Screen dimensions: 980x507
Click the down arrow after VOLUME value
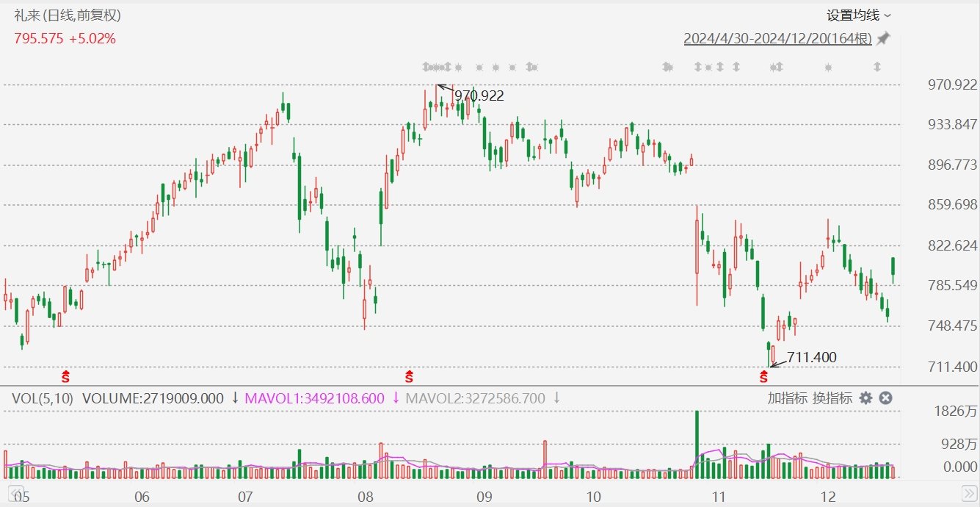[x=235, y=398]
